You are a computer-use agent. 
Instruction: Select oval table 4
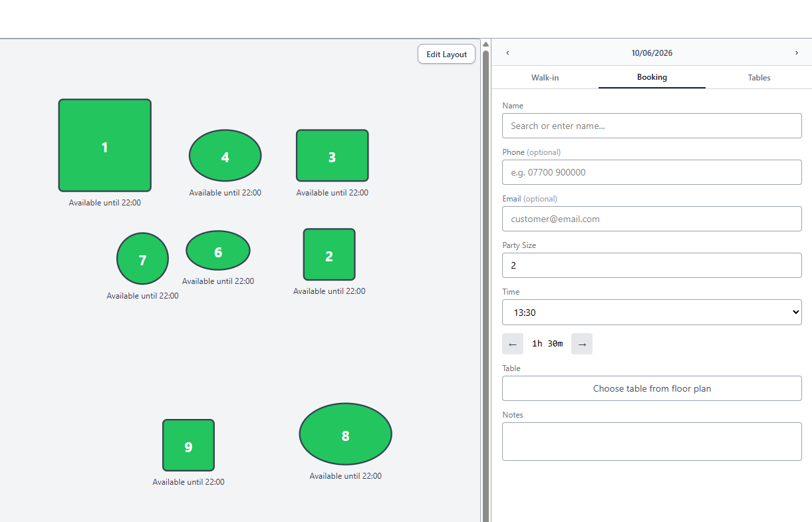click(x=225, y=156)
